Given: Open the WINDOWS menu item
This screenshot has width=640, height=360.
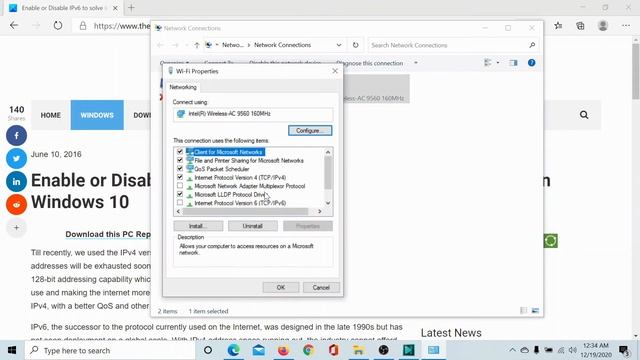Looking at the screenshot, I should (97, 115).
